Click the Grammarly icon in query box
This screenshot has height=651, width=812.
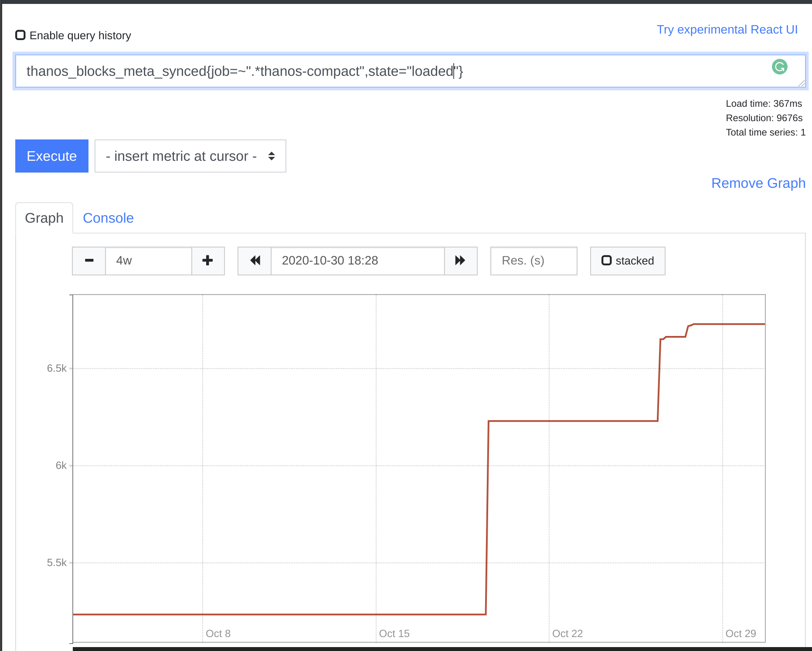(779, 67)
